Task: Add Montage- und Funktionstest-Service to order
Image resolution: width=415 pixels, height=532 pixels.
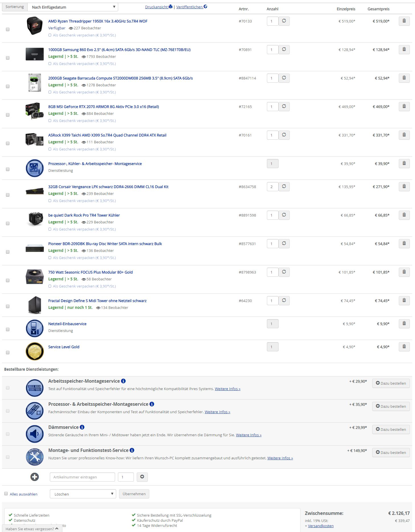Action: pyautogui.click(x=391, y=452)
